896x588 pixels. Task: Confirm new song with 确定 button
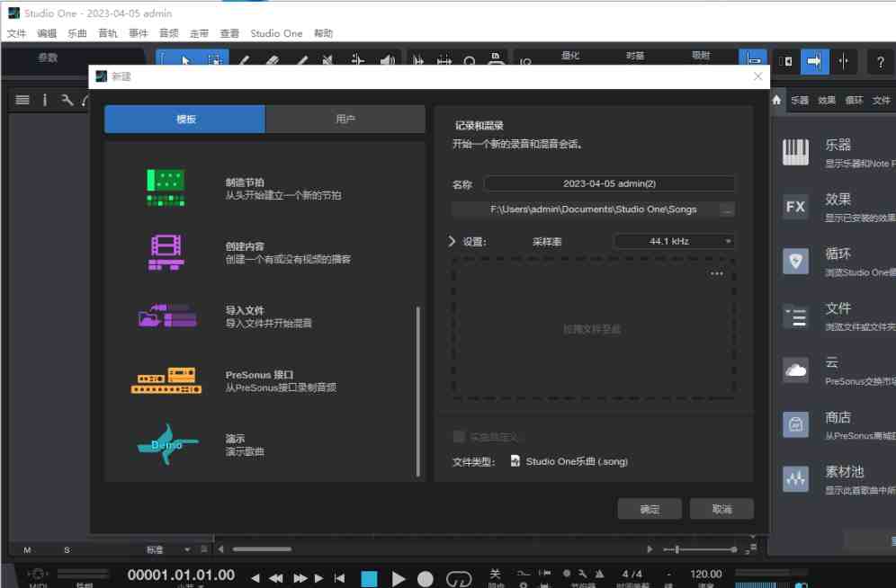[649, 509]
